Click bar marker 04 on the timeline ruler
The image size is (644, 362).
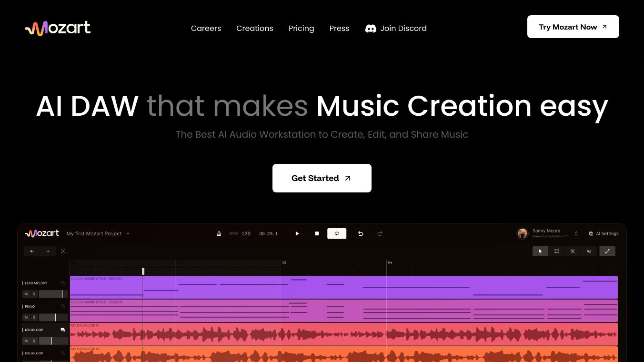pyautogui.click(x=390, y=262)
